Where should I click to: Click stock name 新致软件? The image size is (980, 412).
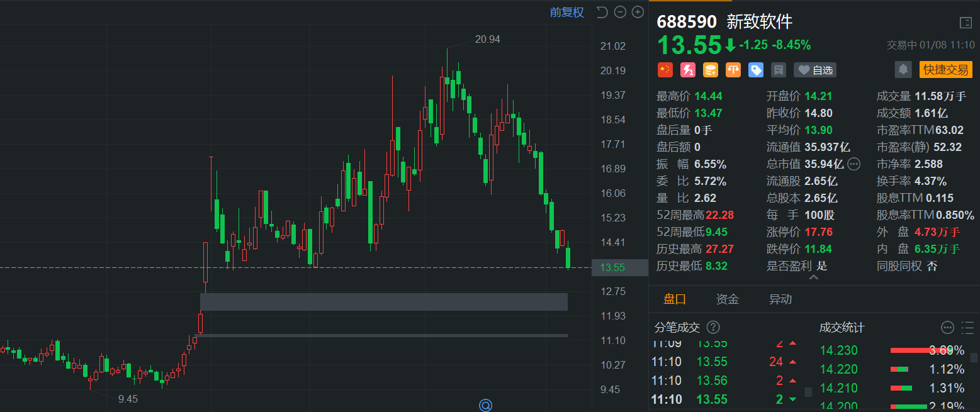(x=760, y=22)
